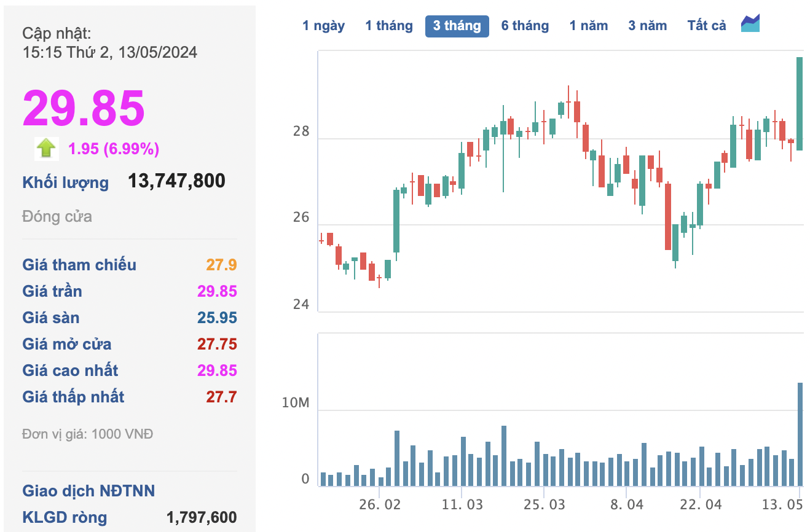This screenshot has width=810, height=532.
Task: Select the 3 năm range
Action: click(x=647, y=26)
